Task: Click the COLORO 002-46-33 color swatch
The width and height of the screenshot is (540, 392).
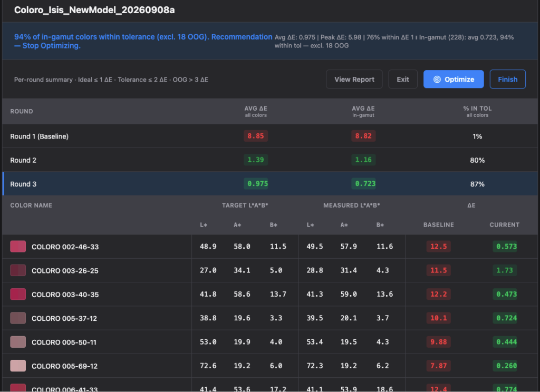Action: pos(18,247)
